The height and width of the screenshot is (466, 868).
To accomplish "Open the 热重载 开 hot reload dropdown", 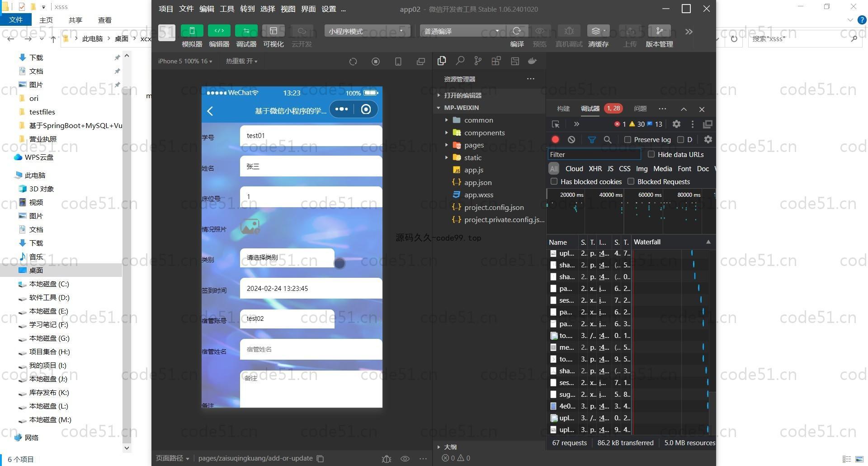I will (242, 61).
